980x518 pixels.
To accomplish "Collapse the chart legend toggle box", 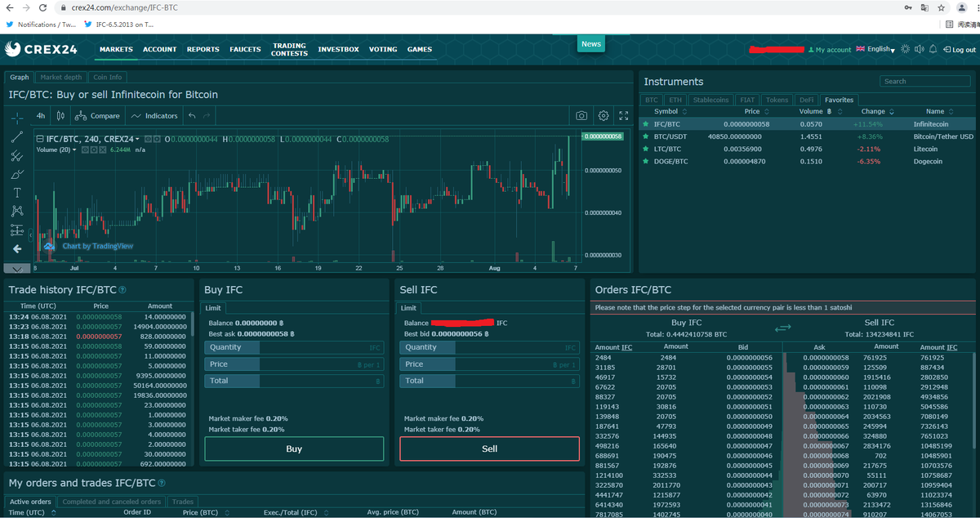I will [x=39, y=139].
